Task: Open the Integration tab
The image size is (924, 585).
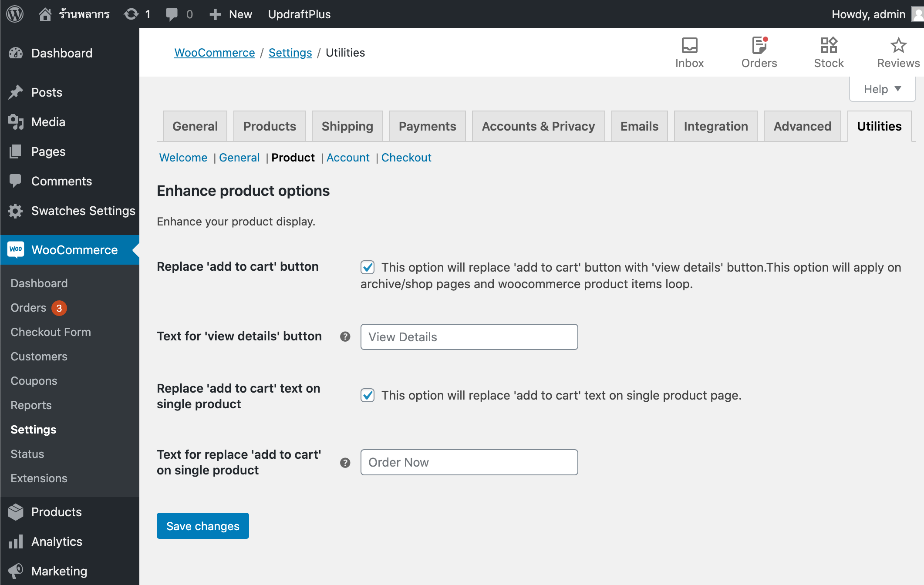Action: (716, 126)
